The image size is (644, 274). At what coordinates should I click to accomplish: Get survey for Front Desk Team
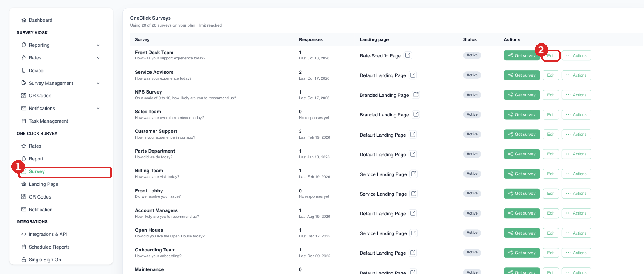(x=522, y=55)
